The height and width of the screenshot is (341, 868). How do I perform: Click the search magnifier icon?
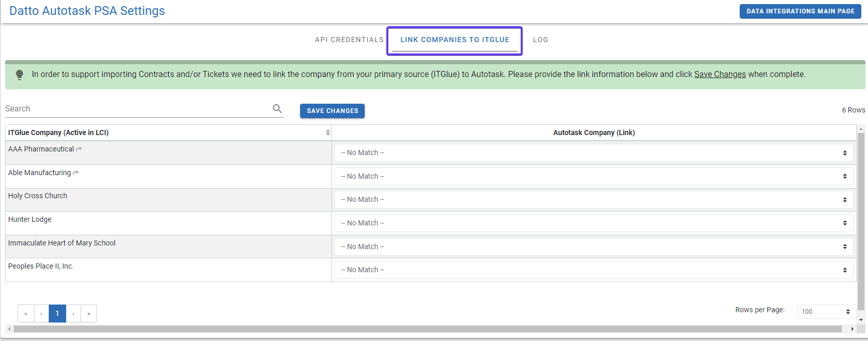[x=278, y=108]
